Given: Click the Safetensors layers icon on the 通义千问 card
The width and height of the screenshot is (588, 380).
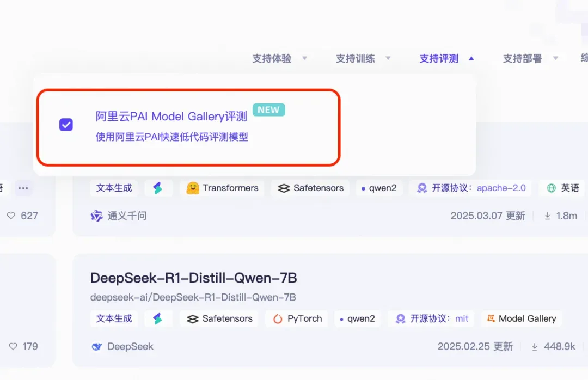Looking at the screenshot, I should 284,188.
